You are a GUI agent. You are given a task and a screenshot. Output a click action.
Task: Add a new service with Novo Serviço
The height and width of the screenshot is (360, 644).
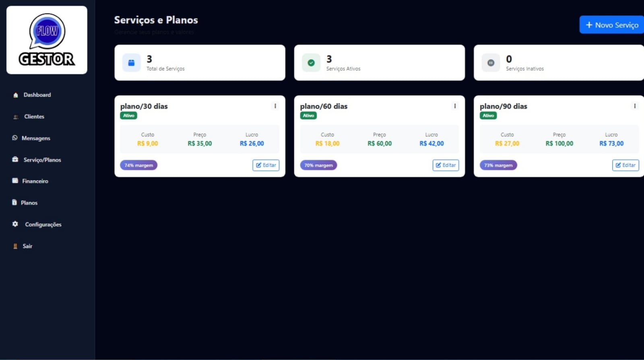[x=612, y=25]
